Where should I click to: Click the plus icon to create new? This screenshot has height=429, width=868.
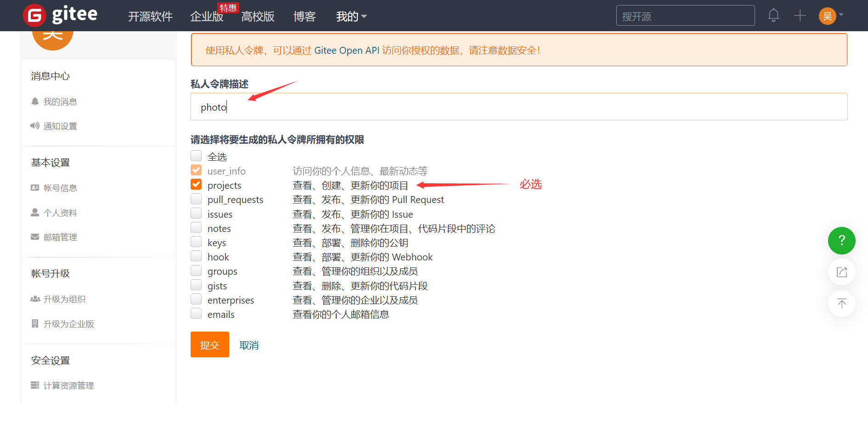[800, 15]
